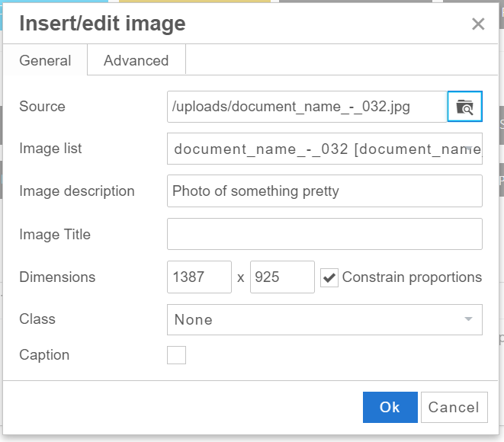
Task: Open the Advanced tab
Action: tap(136, 61)
